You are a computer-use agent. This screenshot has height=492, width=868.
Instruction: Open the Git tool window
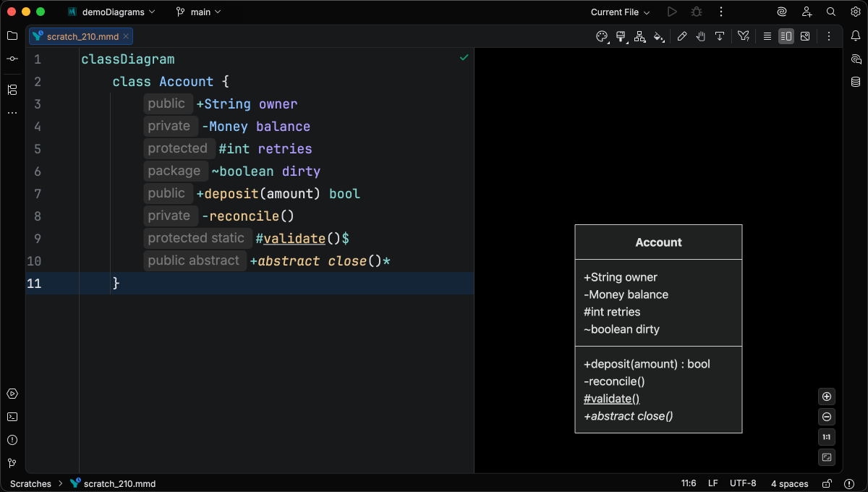[x=12, y=463]
